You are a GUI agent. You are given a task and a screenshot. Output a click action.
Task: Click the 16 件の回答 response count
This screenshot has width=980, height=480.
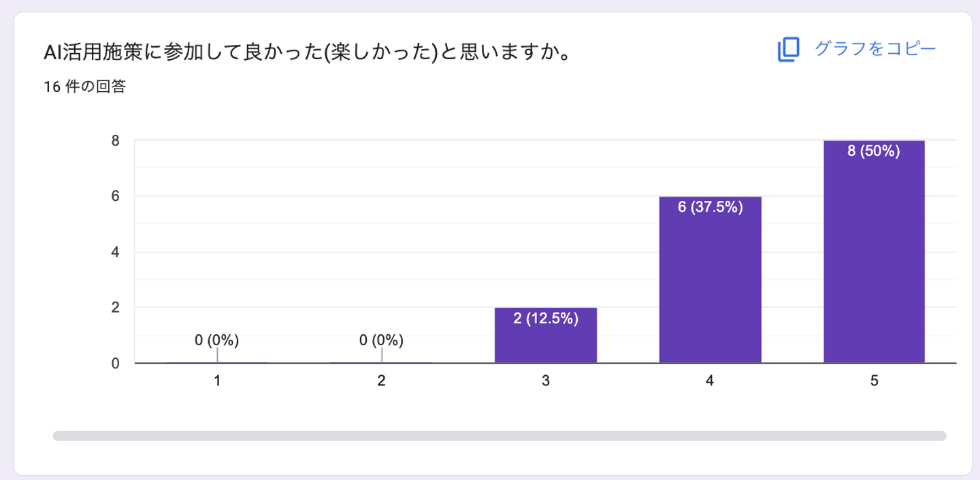point(85,87)
